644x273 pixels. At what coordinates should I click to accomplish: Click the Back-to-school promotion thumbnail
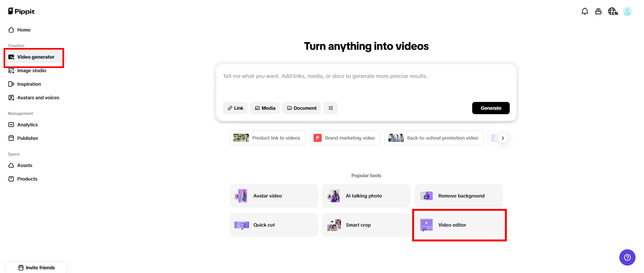pos(396,138)
